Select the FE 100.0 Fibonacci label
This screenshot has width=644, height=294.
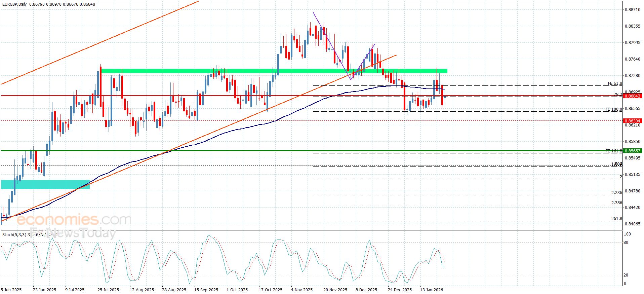click(x=613, y=109)
